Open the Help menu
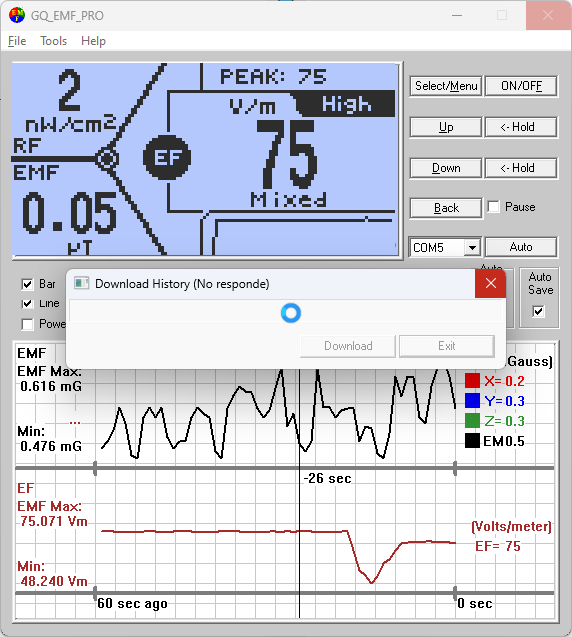Viewport: 572px width, 637px height. (x=93, y=41)
